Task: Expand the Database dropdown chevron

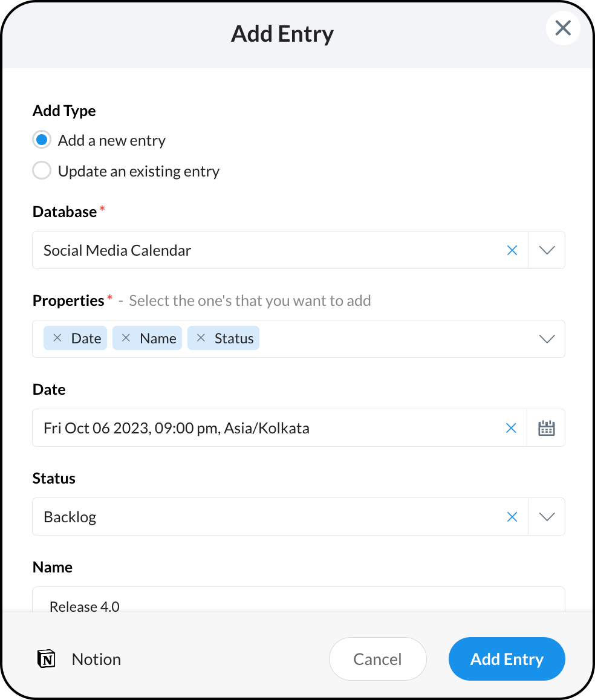Action: pos(547,250)
